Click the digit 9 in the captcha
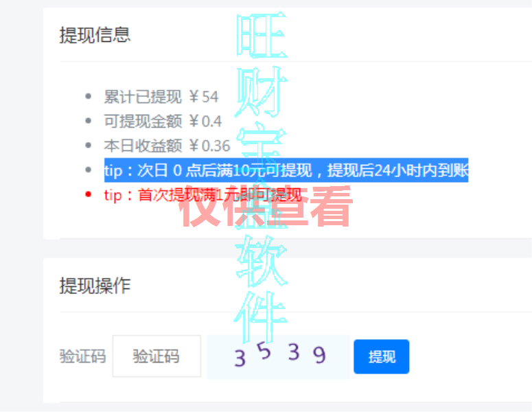This screenshot has height=412, width=532. [319, 355]
